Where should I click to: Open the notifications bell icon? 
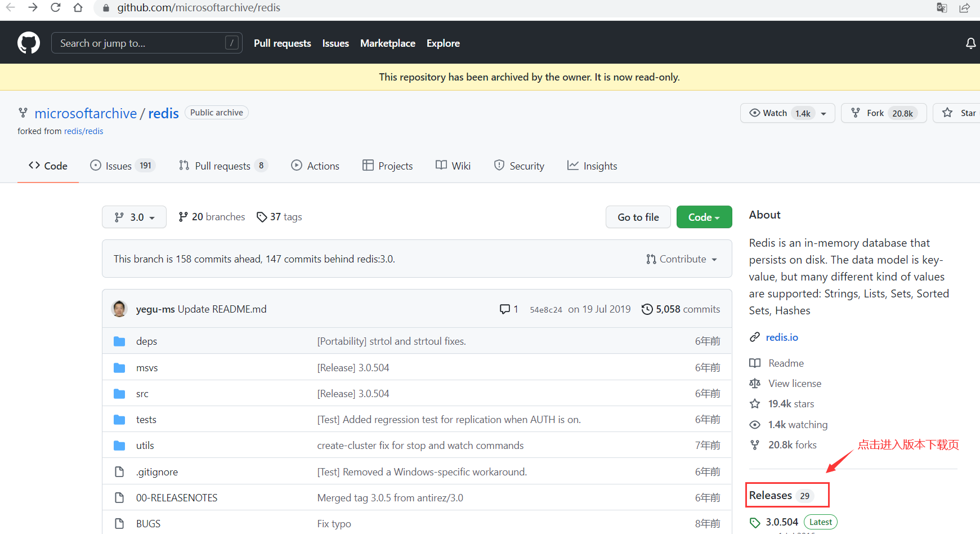(970, 43)
